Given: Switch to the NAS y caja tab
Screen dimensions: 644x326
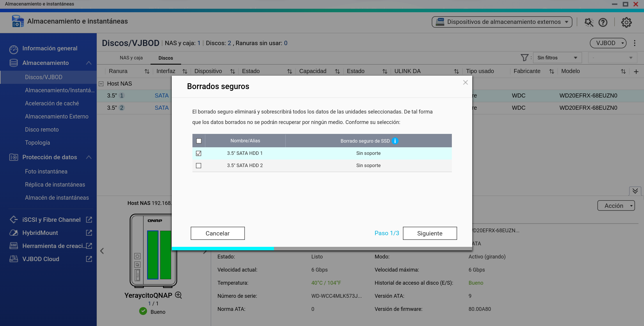Looking at the screenshot, I should point(131,58).
